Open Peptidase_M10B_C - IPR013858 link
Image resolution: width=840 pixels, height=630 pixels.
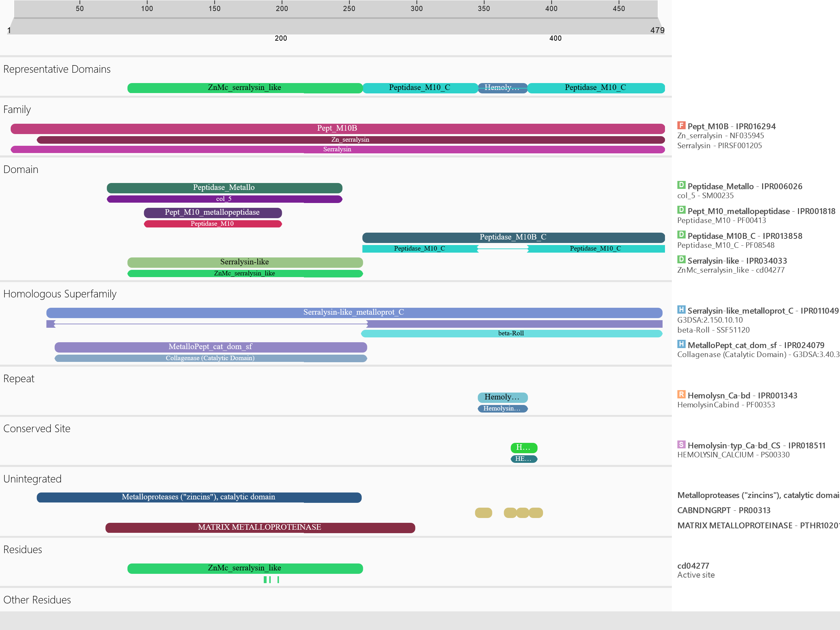click(745, 236)
